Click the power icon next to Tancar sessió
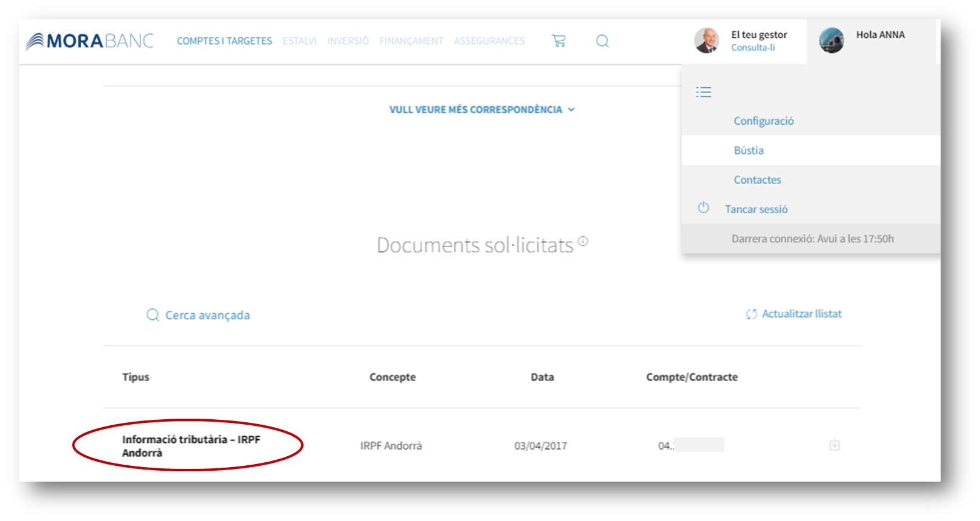 point(703,208)
